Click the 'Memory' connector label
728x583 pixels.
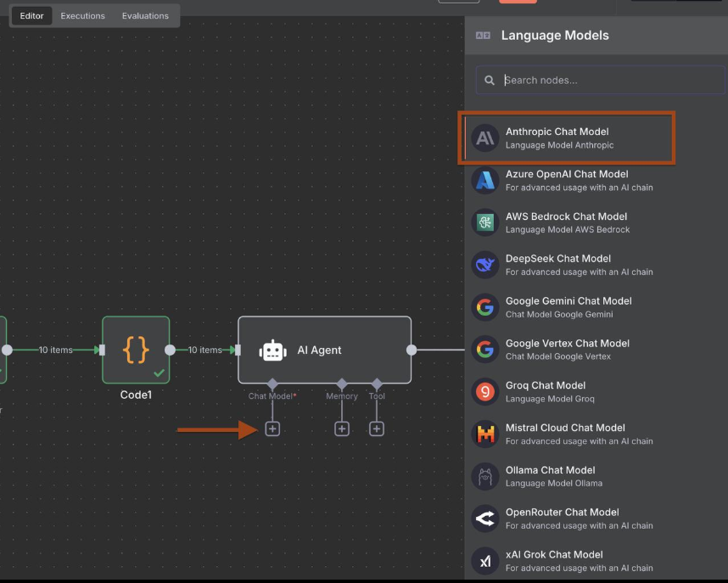(342, 395)
